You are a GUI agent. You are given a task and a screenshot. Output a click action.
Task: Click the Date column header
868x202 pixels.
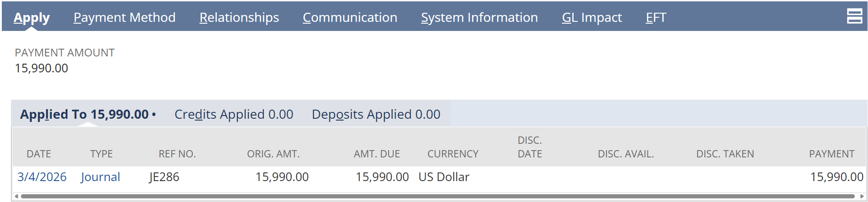39,154
